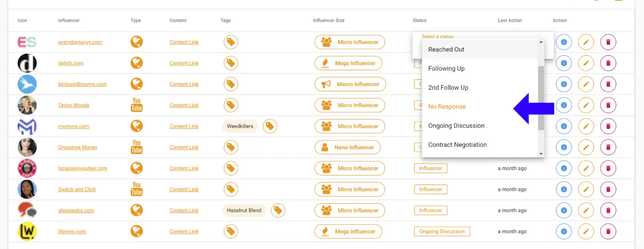Choose Ongoing Discussion from status dropdown
This screenshot has height=249, width=644.
coord(480,126)
